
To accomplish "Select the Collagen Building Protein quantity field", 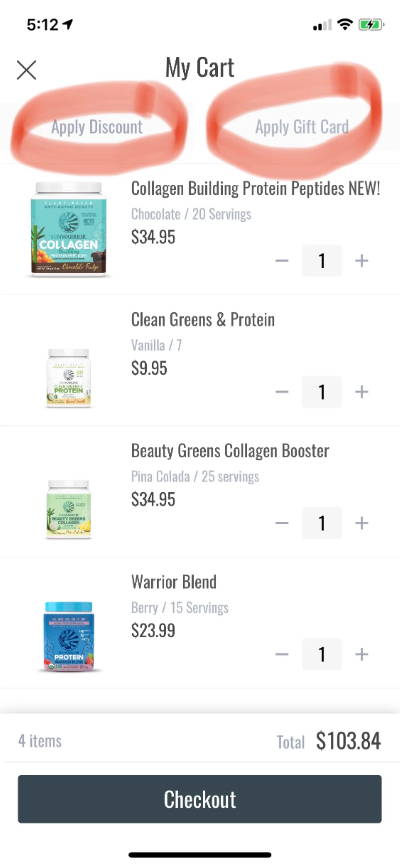I will tap(322, 261).
